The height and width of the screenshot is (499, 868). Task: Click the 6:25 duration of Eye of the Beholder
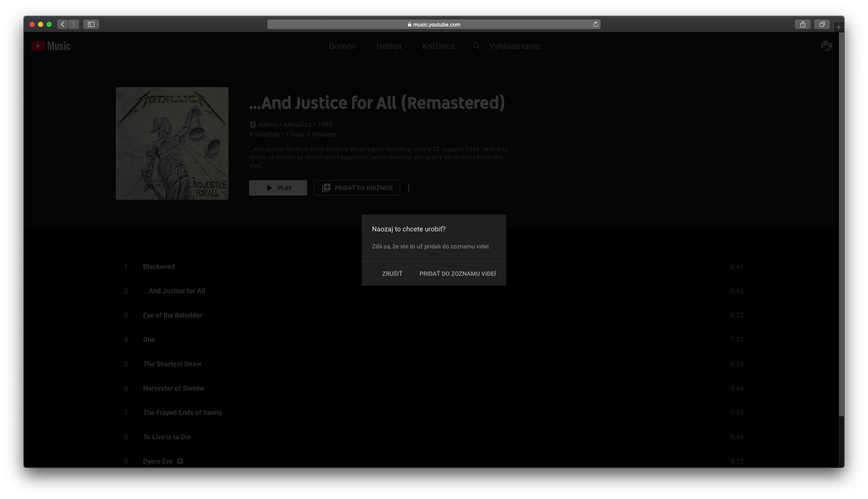(737, 315)
